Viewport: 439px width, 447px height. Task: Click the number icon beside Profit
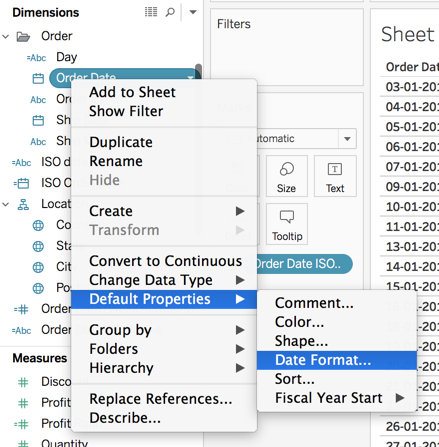point(23,403)
